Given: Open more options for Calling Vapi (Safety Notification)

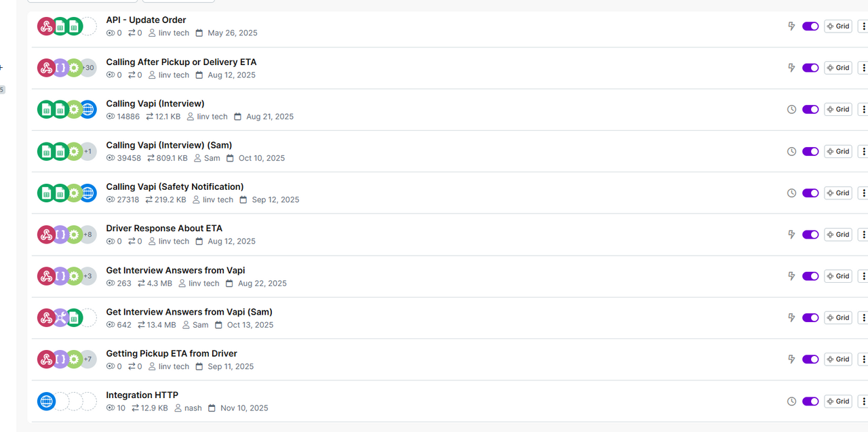Looking at the screenshot, I should 863,193.
